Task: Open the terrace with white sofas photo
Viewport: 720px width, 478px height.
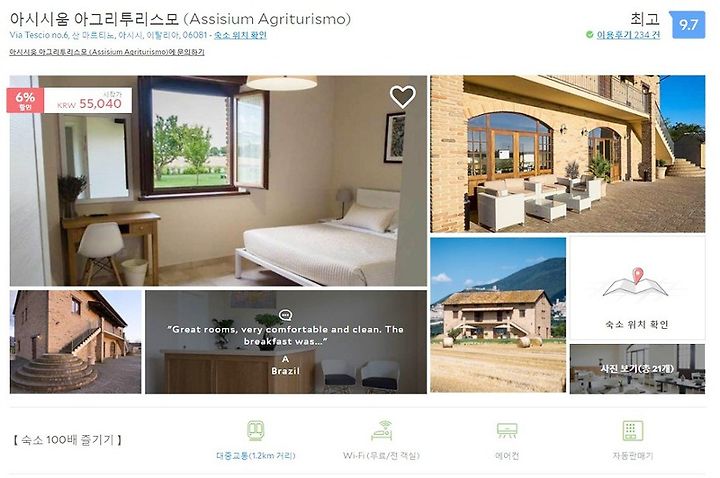Action: click(x=568, y=154)
